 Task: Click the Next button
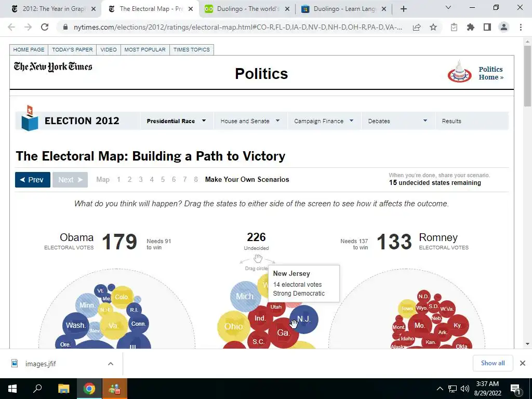pos(70,180)
